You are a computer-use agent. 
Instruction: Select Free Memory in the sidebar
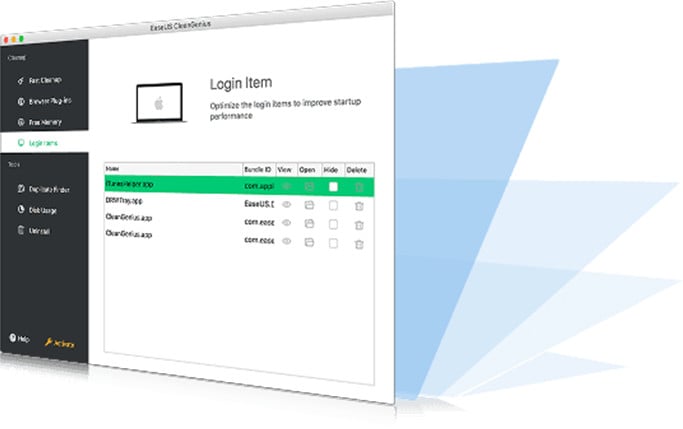39,122
